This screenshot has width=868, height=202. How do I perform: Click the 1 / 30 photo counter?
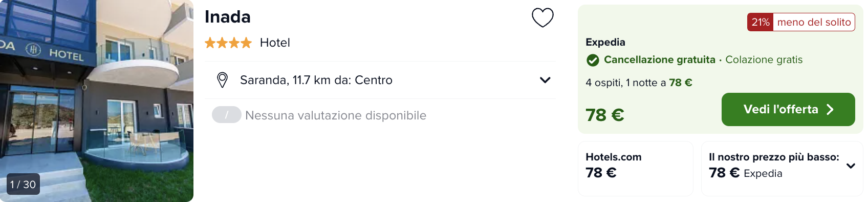click(x=23, y=185)
